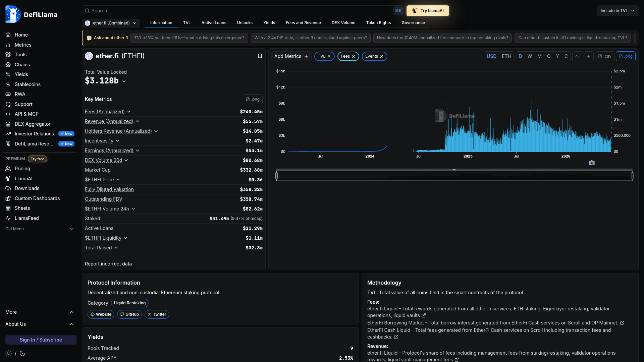Open the Home sidebar icon
This screenshot has height=362, width=644.
pos(8,35)
